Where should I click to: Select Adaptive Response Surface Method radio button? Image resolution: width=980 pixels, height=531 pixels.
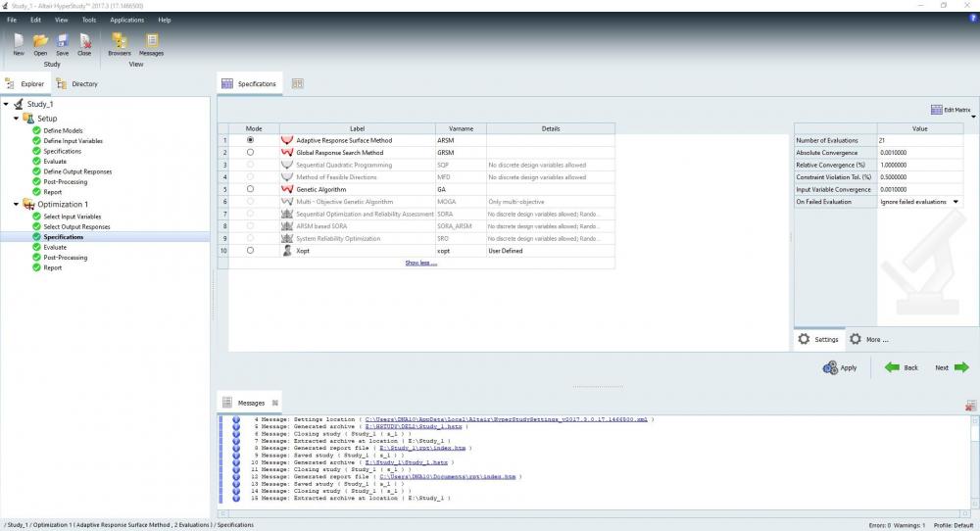pyautogui.click(x=250, y=140)
